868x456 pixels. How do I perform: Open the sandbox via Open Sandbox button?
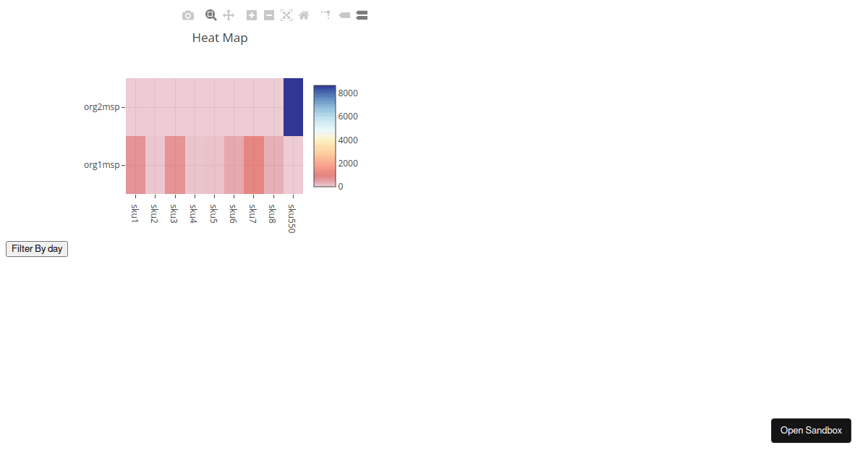(x=811, y=430)
